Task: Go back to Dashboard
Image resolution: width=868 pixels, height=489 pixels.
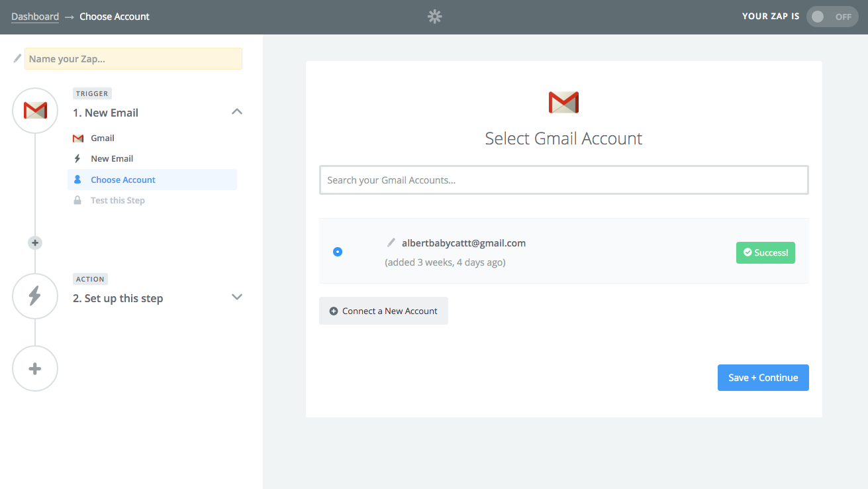Action: pyautogui.click(x=35, y=17)
